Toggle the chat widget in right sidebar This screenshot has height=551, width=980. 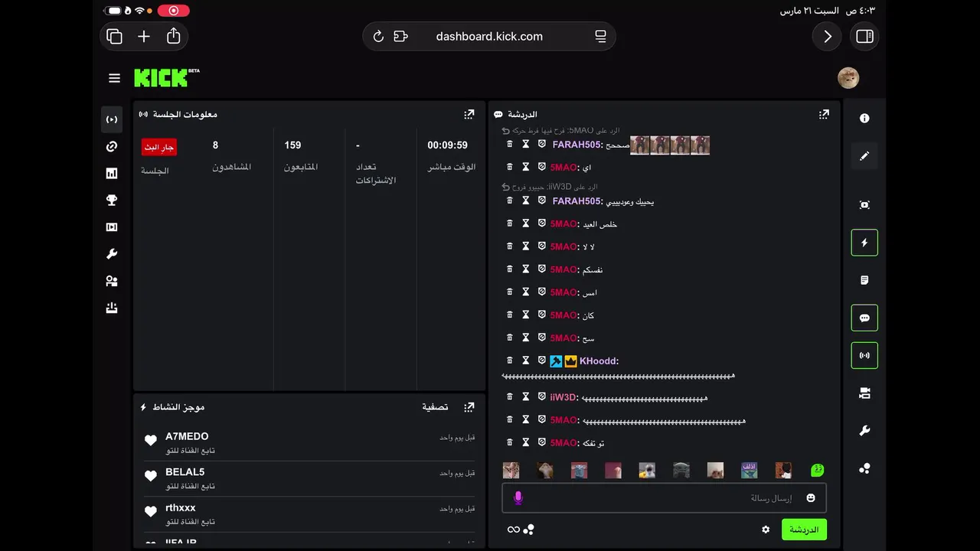coord(864,318)
